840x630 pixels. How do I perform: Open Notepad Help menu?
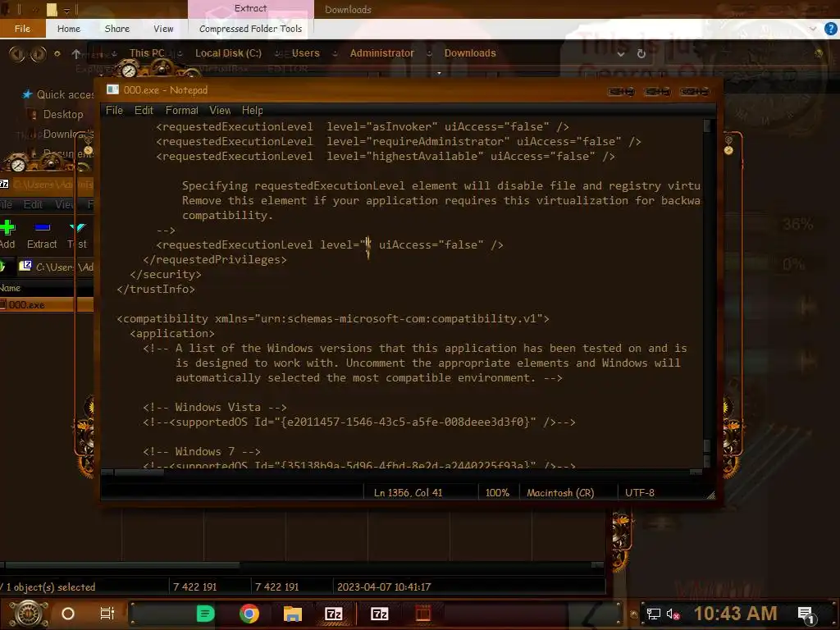[253, 111]
